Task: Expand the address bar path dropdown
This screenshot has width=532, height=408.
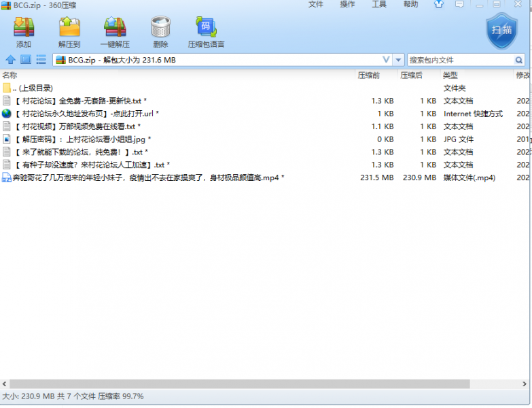Action: coord(386,60)
